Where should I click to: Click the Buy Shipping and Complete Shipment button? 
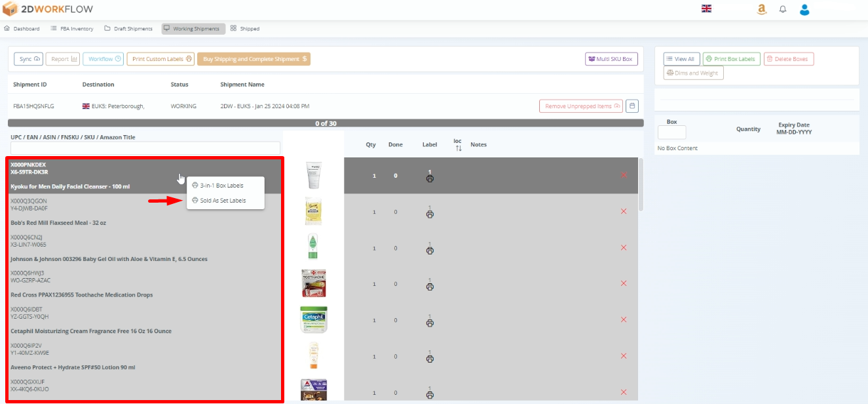(x=254, y=58)
